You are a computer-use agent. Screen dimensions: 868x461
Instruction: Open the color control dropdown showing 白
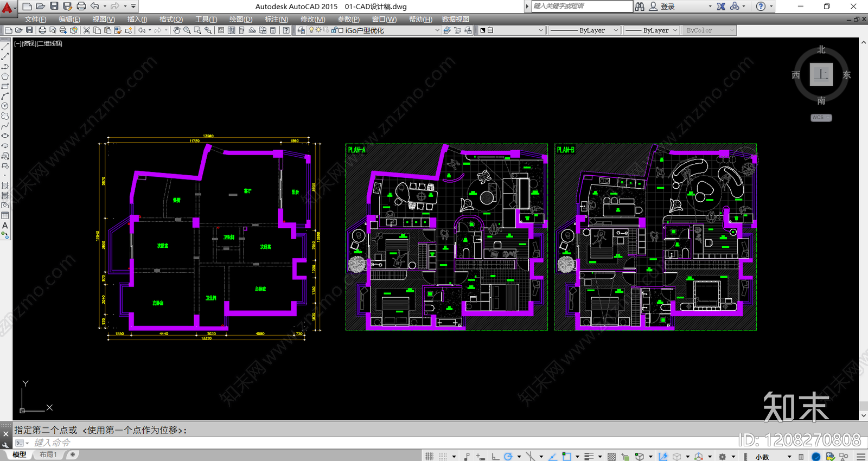[x=511, y=30]
